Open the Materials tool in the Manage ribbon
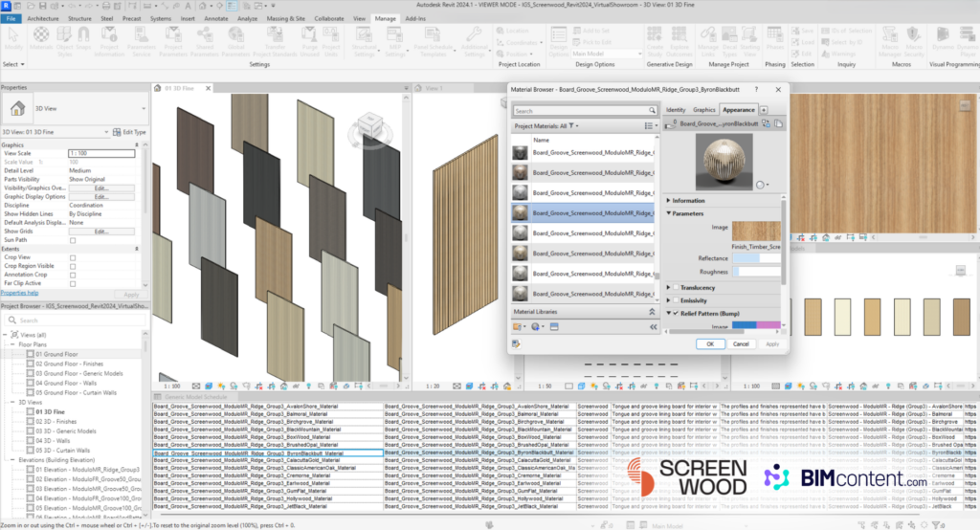The image size is (980, 530). (x=41, y=41)
